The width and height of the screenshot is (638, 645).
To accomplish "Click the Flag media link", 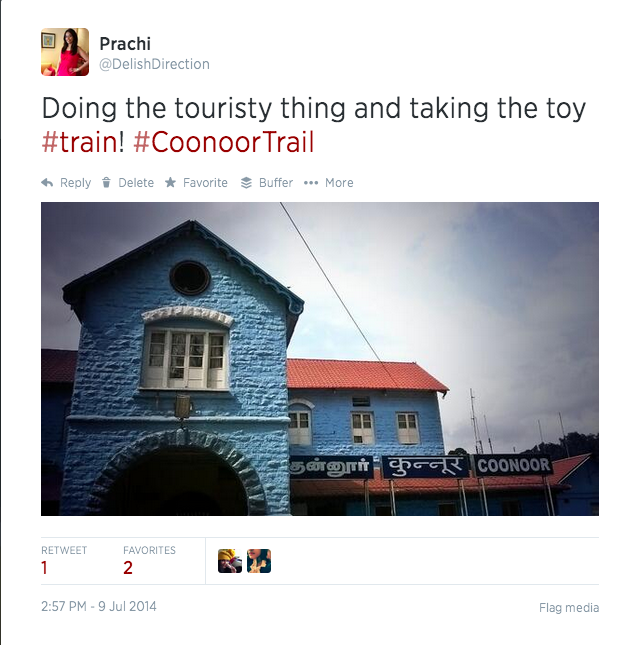I will tap(569, 607).
